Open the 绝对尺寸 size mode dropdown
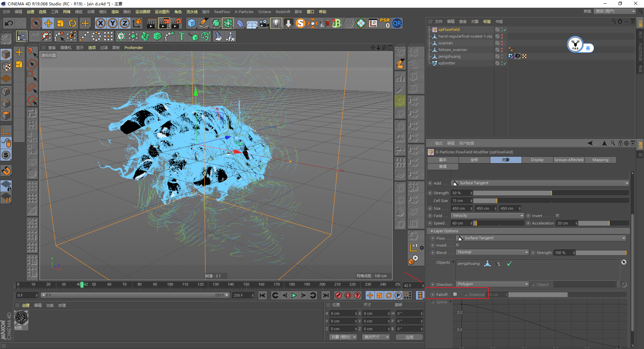Image resolution: width=644 pixels, height=349 pixels. coord(376,337)
